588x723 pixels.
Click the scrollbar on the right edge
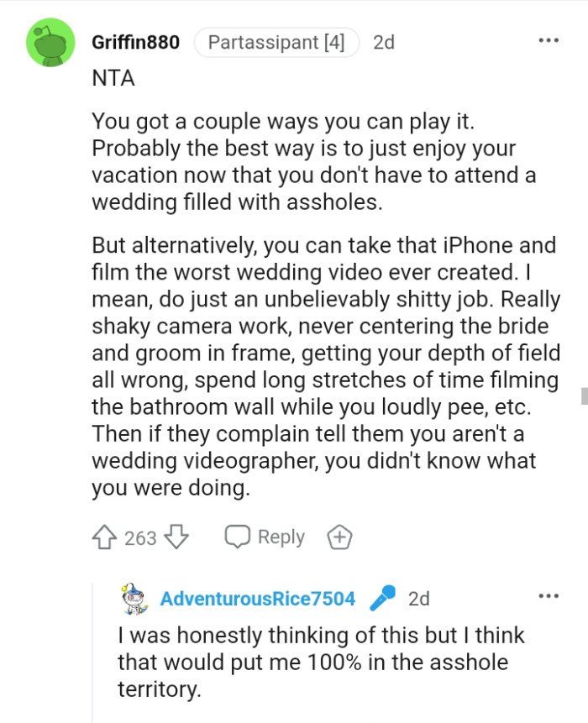coord(583,394)
